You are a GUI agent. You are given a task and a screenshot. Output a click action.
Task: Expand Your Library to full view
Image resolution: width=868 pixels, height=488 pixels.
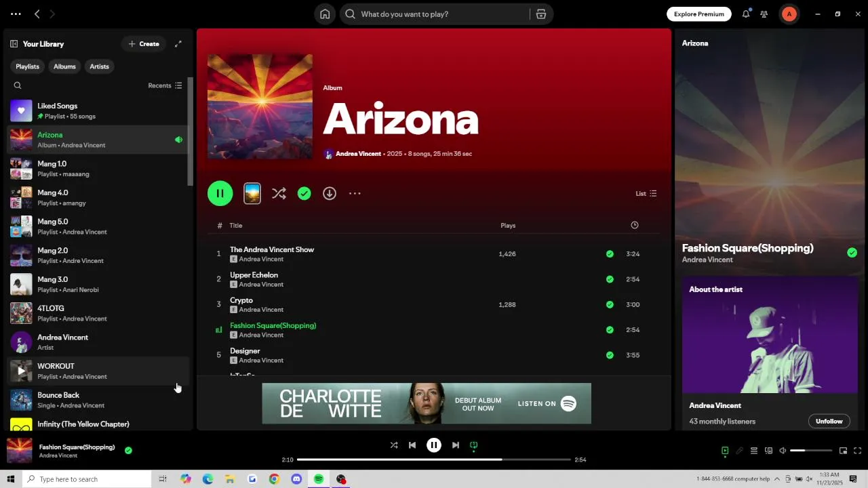pos(178,44)
